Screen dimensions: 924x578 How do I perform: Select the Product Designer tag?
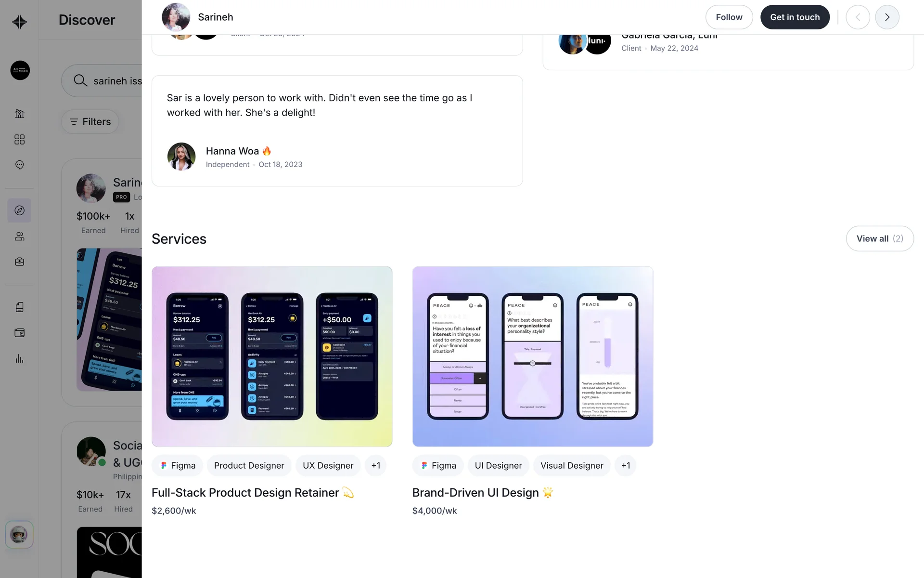click(x=249, y=465)
